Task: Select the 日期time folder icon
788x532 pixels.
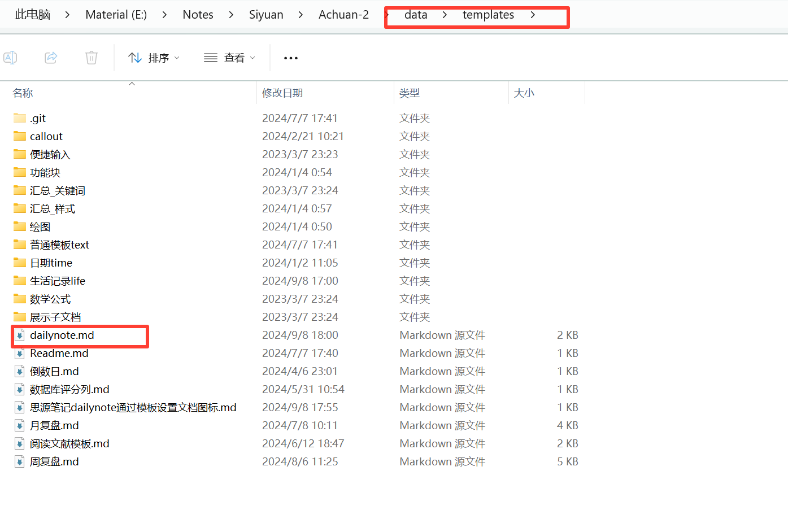Action: tap(20, 263)
